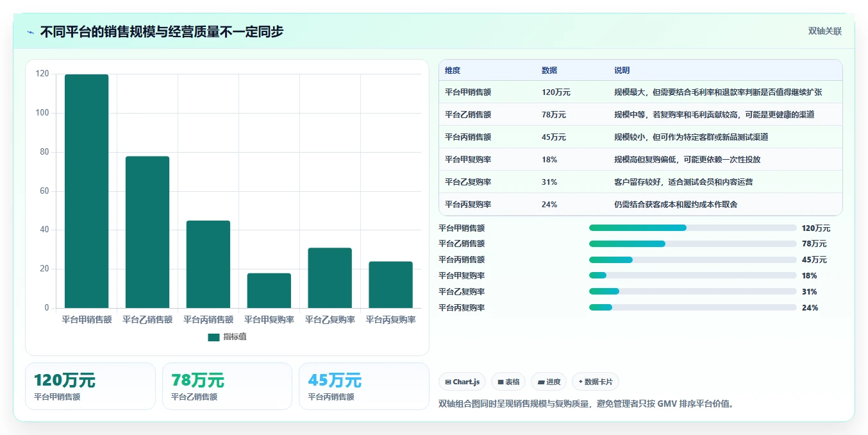Image resolution: width=868 pixels, height=435 pixels.
Task: Toggle the 指标值 legend item
Action: click(227, 337)
